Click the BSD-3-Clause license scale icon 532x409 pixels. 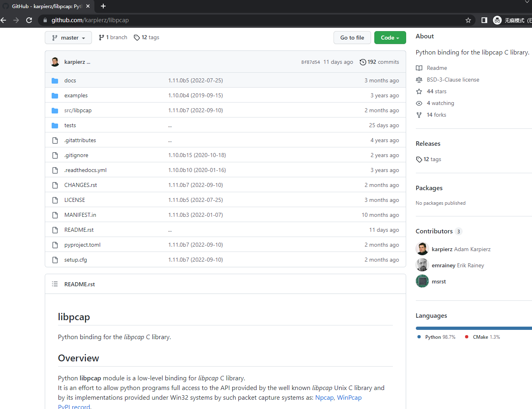click(419, 80)
